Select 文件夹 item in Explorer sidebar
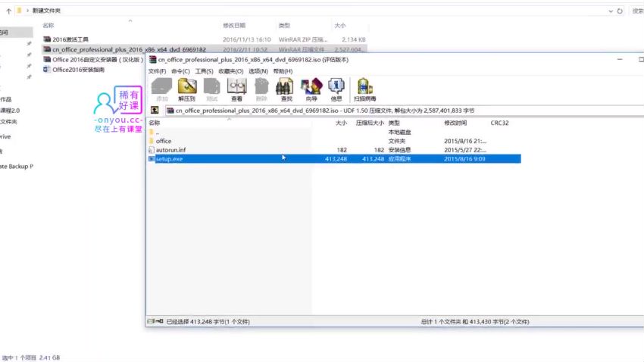 tap(8, 121)
